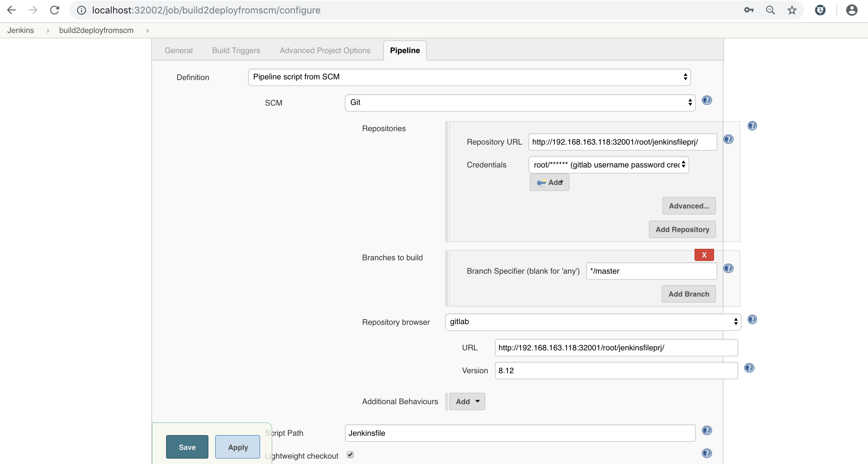Bookmark page with star icon
The image size is (868, 464).
791,10
